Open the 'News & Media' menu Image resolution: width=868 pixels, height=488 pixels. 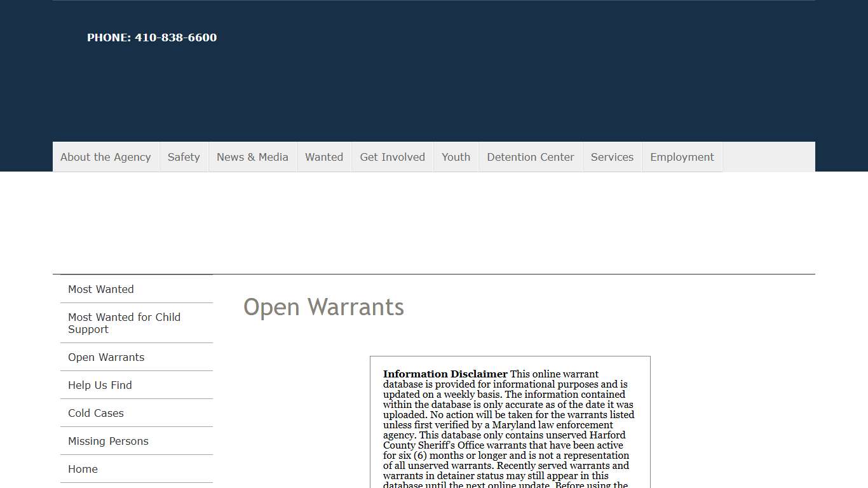252,156
